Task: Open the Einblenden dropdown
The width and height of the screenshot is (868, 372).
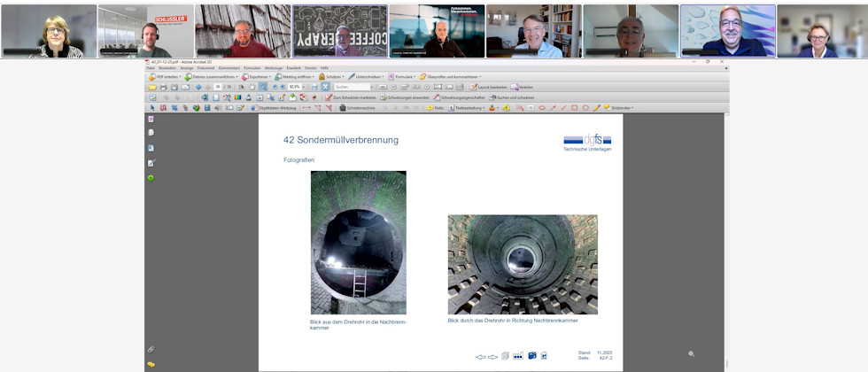Action: (621, 108)
